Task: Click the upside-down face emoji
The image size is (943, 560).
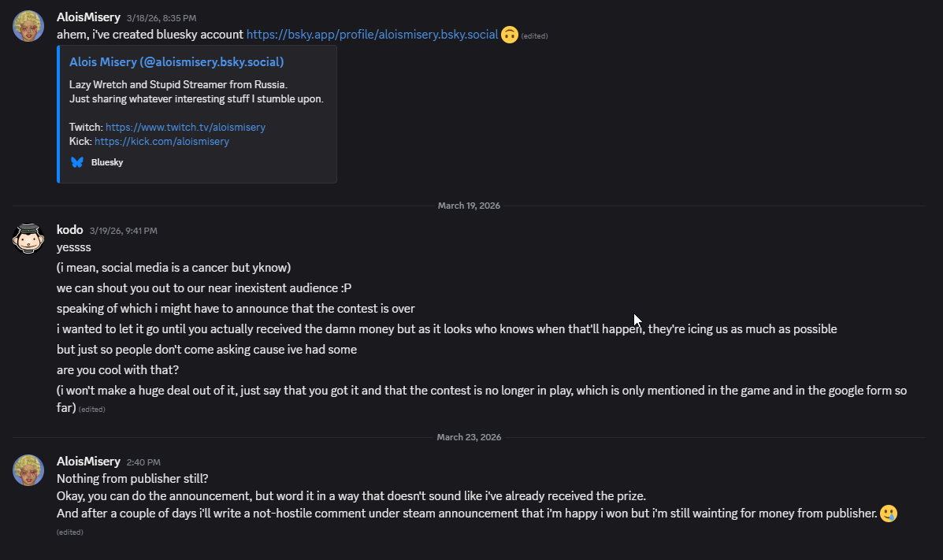Action: 510,35
